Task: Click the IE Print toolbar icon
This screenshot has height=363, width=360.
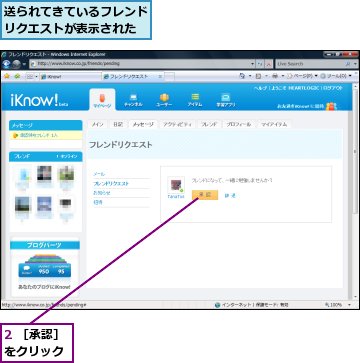Action: point(275,76)
